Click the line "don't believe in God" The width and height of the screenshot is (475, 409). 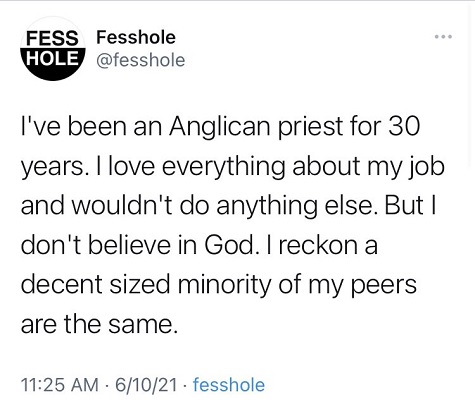pyautogui.click(x=199, y=245)
